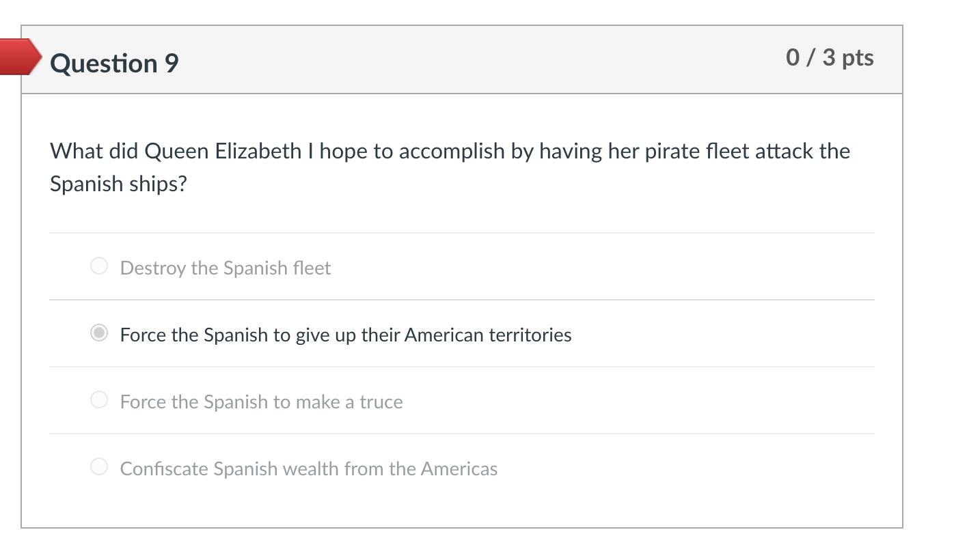Select the 'Destroy the Spanish fleet' radio button
954x560 pixels.
99,266
